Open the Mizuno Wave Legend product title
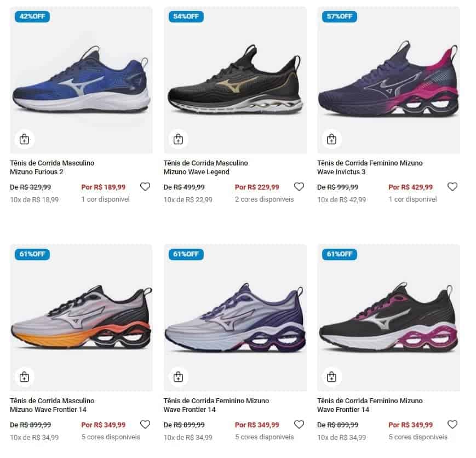The image size is (476, 458). coord(205,168)
